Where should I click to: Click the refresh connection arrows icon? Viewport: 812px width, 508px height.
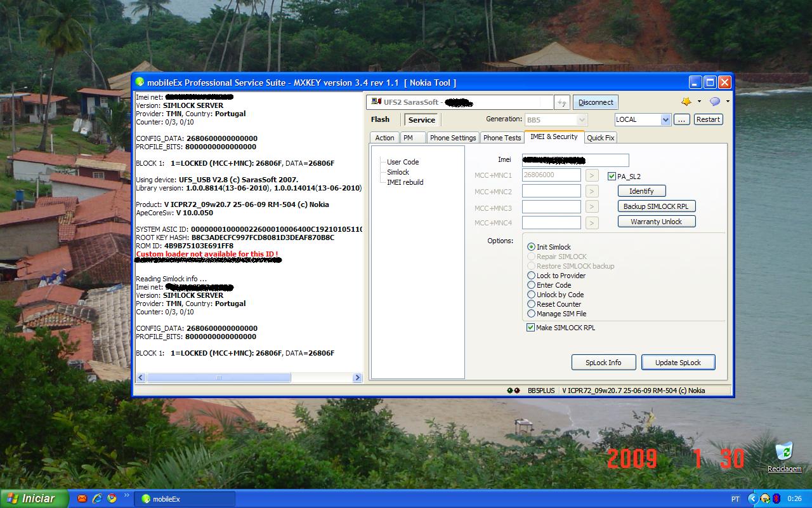point(561,102)
